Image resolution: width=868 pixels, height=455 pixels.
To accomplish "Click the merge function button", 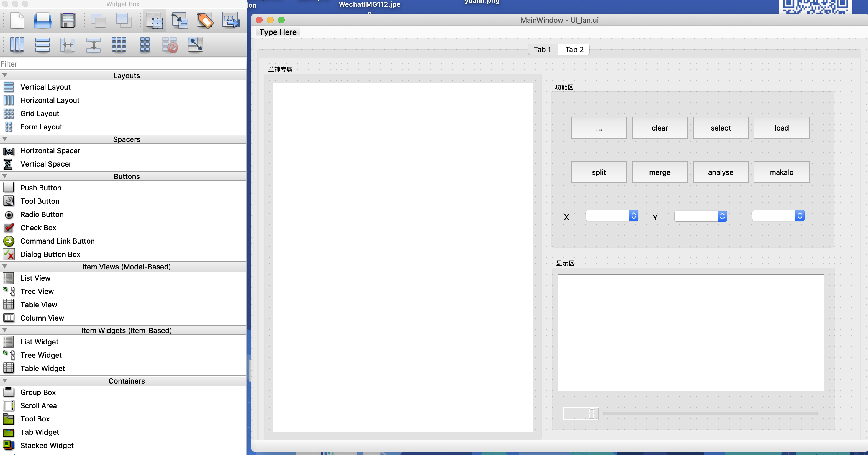I will point(660,172).
